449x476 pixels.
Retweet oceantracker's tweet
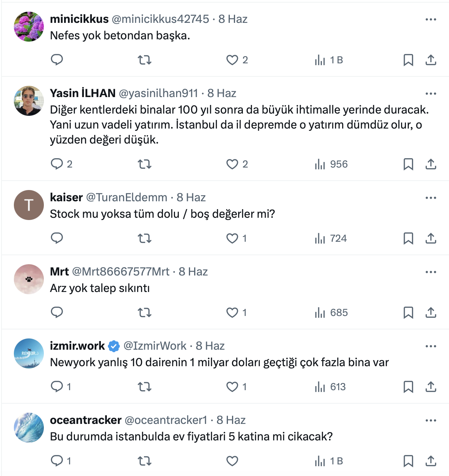(x=144, y=461)
